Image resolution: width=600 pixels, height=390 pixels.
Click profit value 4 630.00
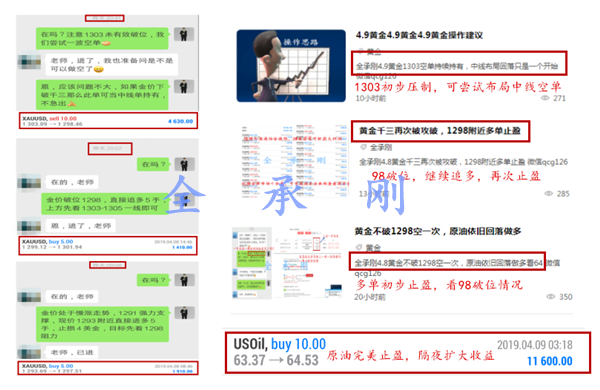point(180,121)
